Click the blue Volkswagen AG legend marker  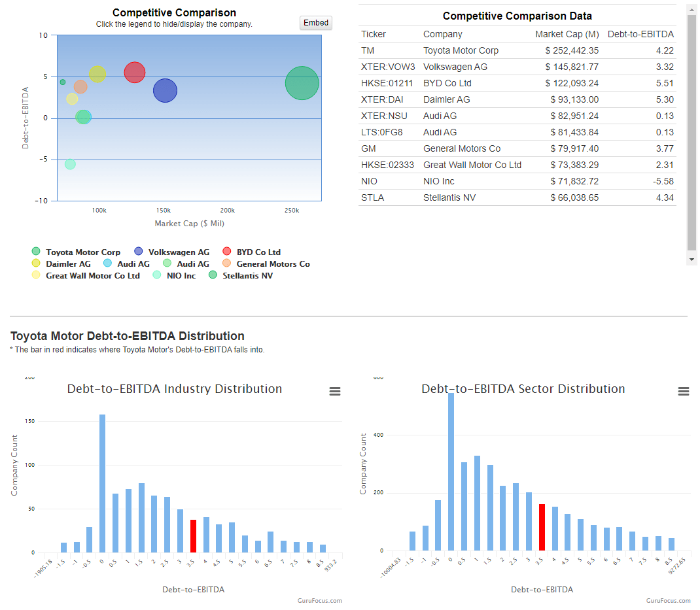click(138, 252)
